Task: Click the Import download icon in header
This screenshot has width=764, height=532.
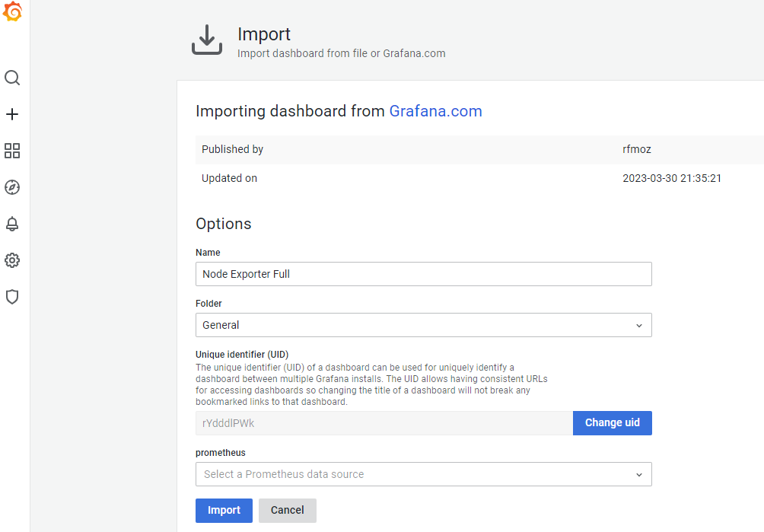Action: (x=207, y=40)
